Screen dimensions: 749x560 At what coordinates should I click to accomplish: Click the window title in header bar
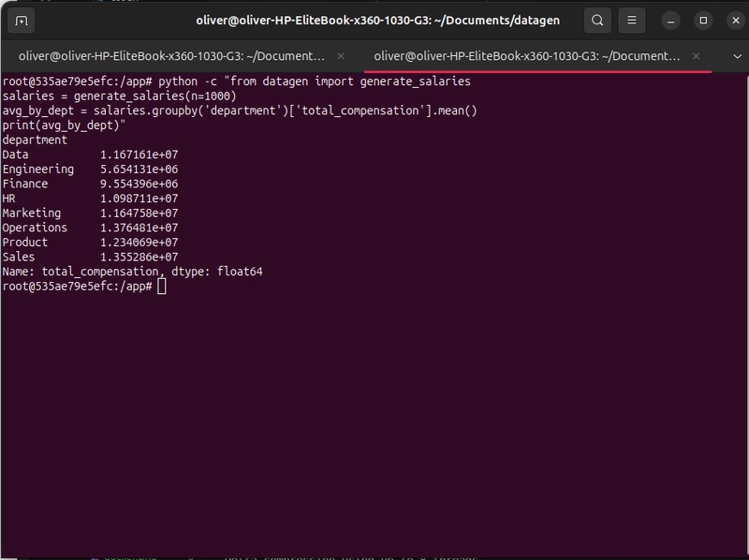coord(378,21)
